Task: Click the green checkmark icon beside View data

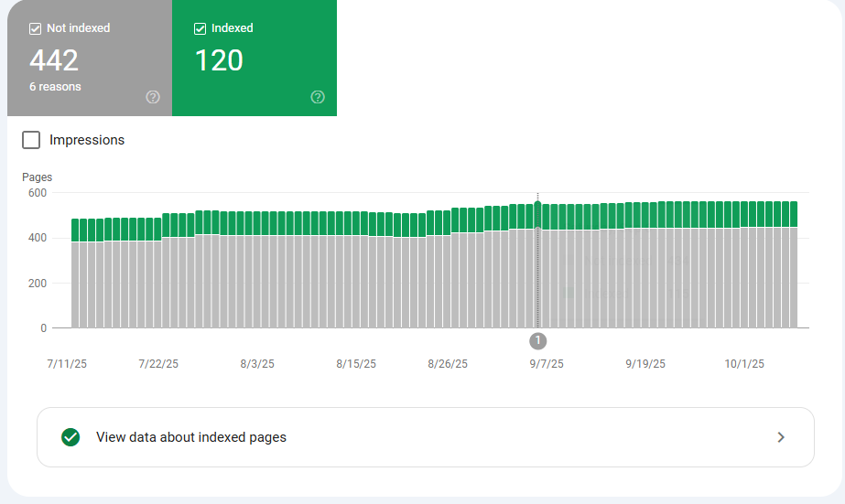Action: tap(70, 437)
